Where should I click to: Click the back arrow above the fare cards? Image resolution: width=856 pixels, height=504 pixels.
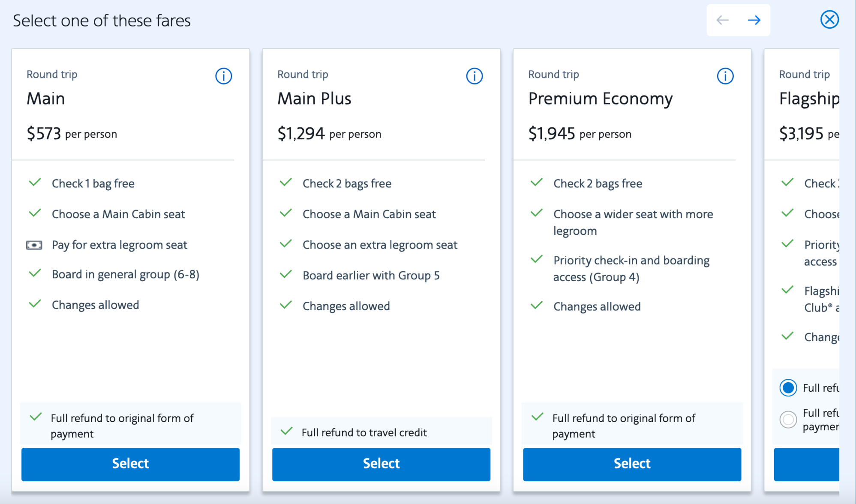click(723, 20)
